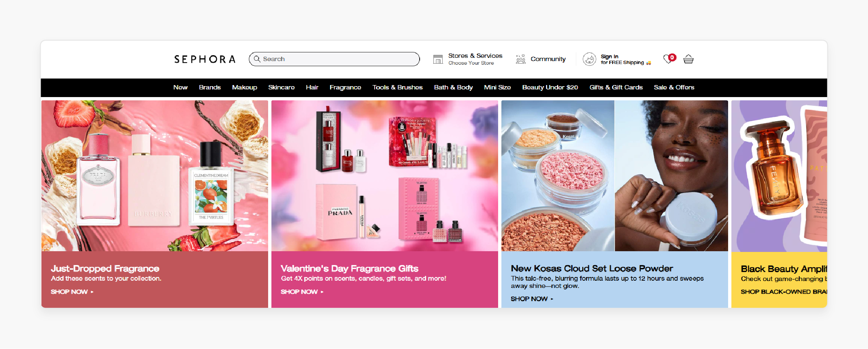Open Gifts & Gift Cards menu

616,87
